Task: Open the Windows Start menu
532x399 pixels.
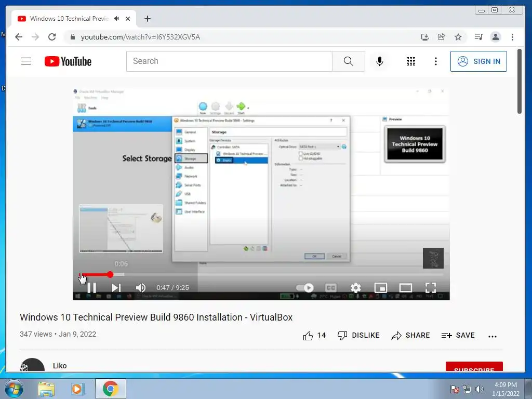Action: pyautogui.click(x=14, y=389)
